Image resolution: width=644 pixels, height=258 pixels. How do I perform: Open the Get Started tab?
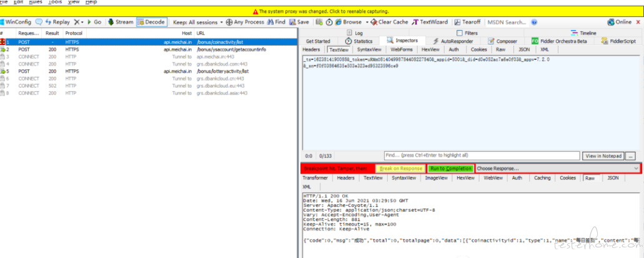coord(318,41)
